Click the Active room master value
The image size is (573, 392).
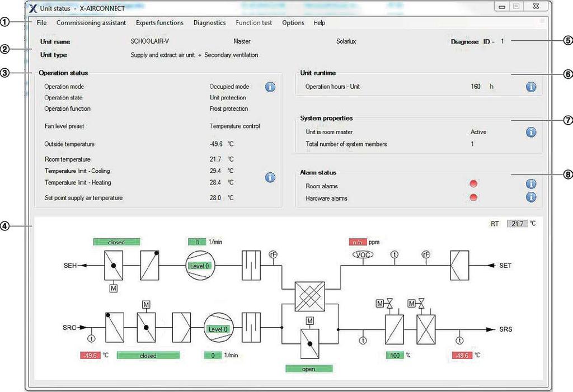click(478, 132)
